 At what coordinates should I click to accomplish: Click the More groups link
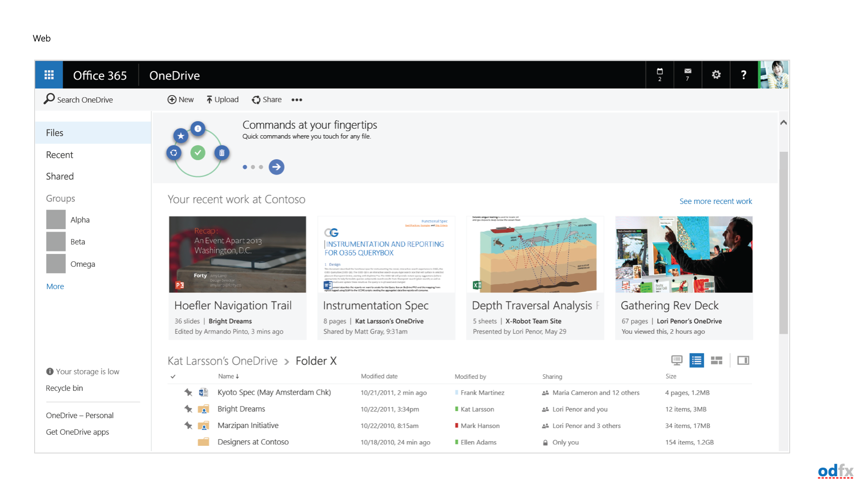click(x=55, y=286)
